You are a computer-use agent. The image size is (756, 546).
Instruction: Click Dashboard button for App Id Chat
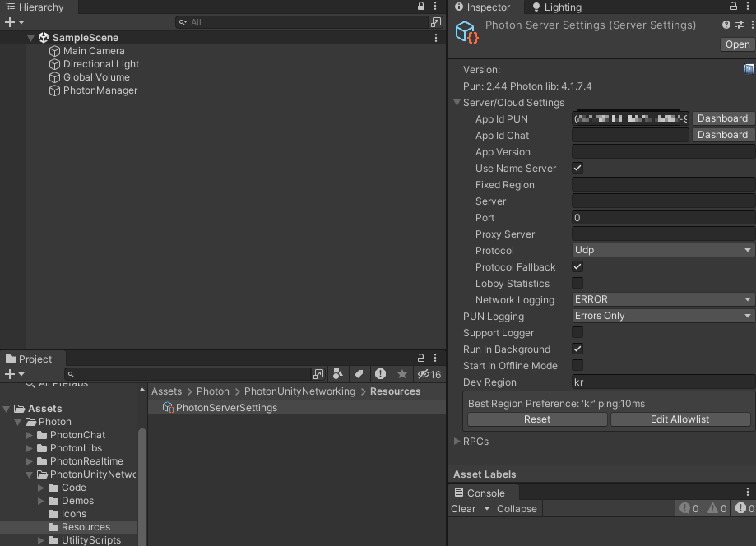(x=723, y=135)
